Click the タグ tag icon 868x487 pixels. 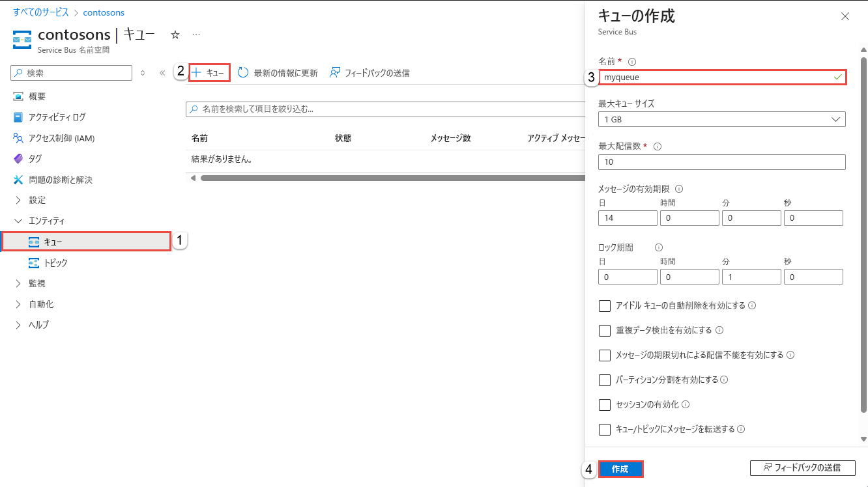[18, 159]
